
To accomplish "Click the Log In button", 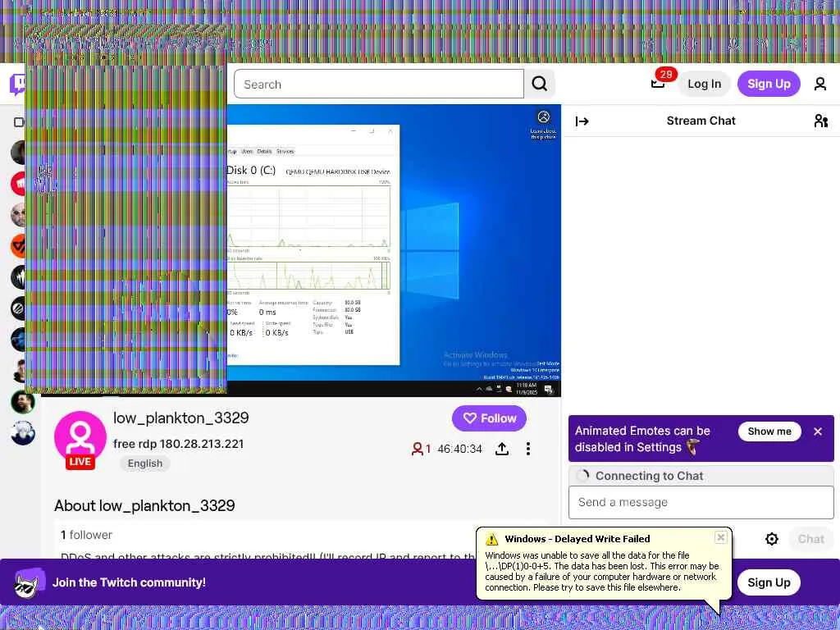I will point(704,84).
